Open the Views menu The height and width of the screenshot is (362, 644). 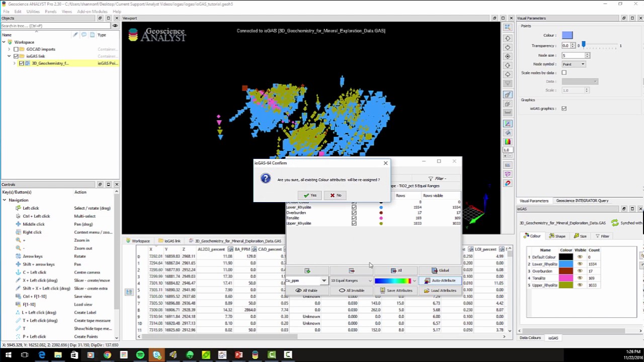coord(67,11)
